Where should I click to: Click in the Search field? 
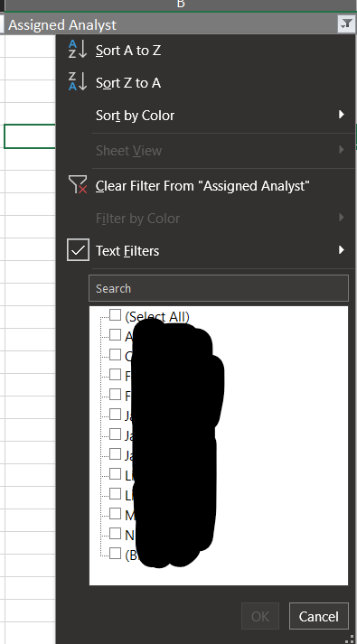coord(219,288)
